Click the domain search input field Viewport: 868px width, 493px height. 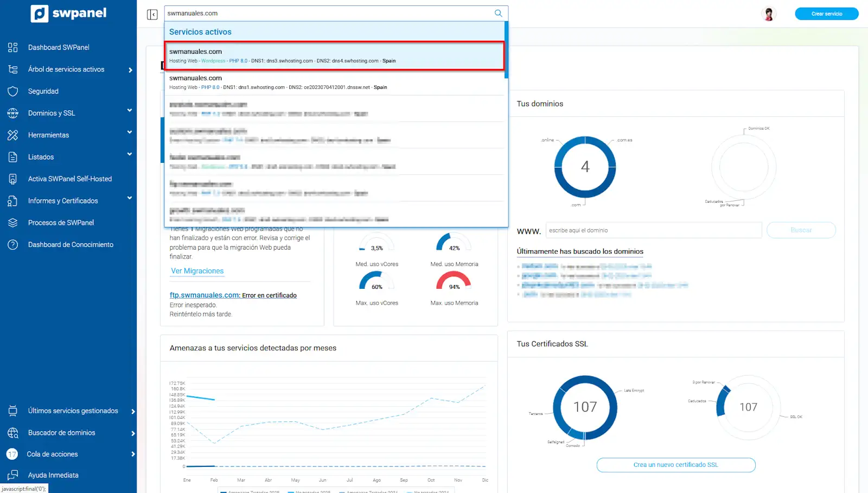pos(653,230)
